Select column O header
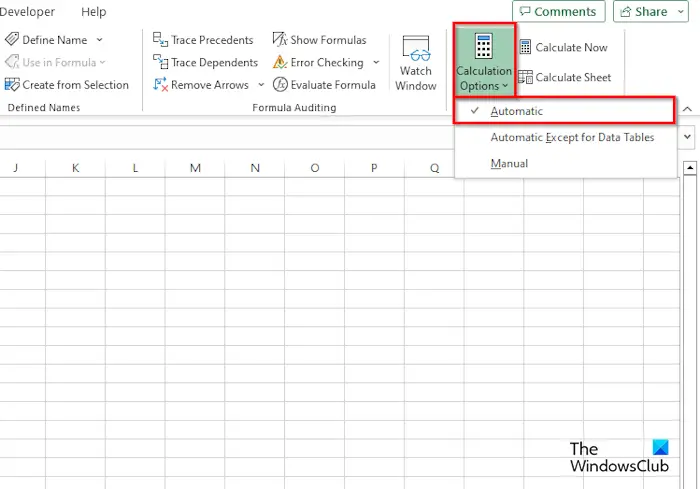This screenshot has height=489, width=700. 315,168
